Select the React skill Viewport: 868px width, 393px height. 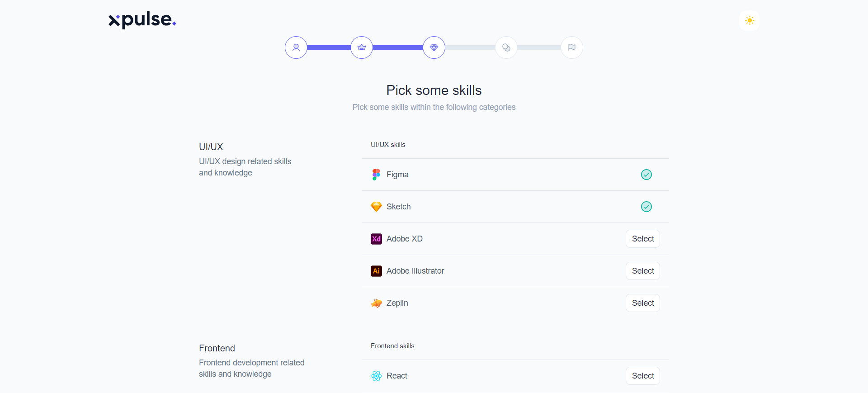pos(642,376)
